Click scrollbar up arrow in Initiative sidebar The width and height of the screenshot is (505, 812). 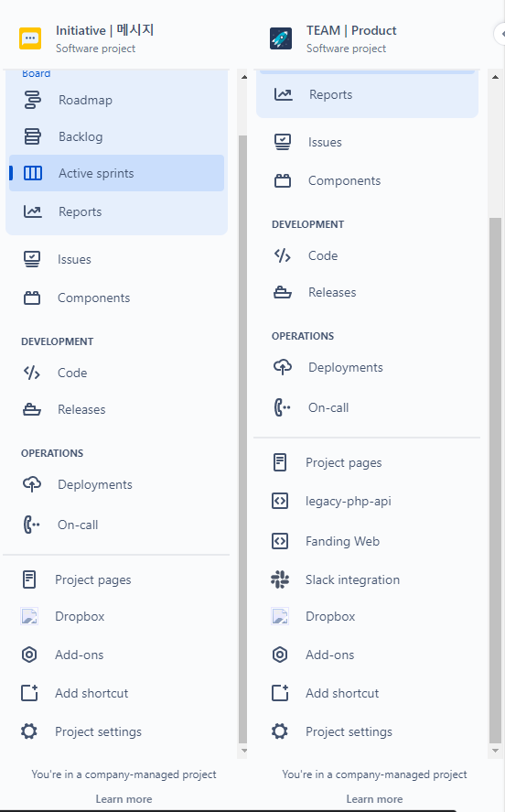243,77
